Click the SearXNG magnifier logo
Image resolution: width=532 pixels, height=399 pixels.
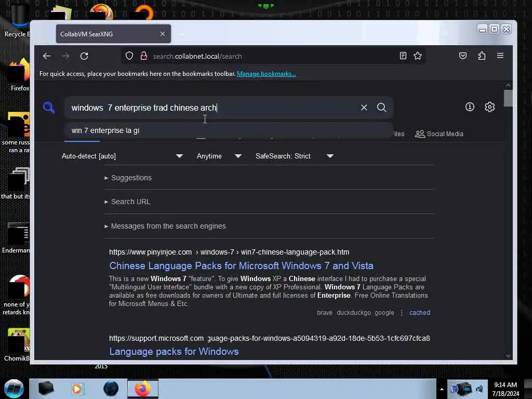49,107
